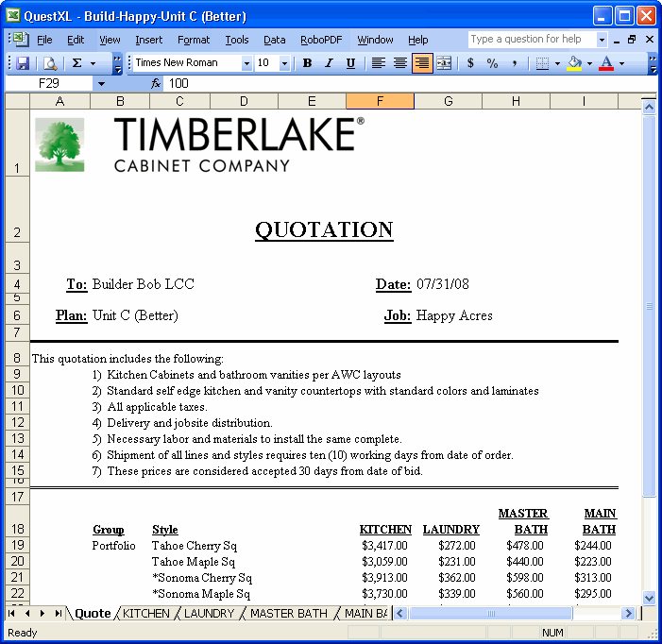The width and height of the screenshot is (662, 644).
Task: Open Font Color dropdown arrow
Action: [622, 63]
